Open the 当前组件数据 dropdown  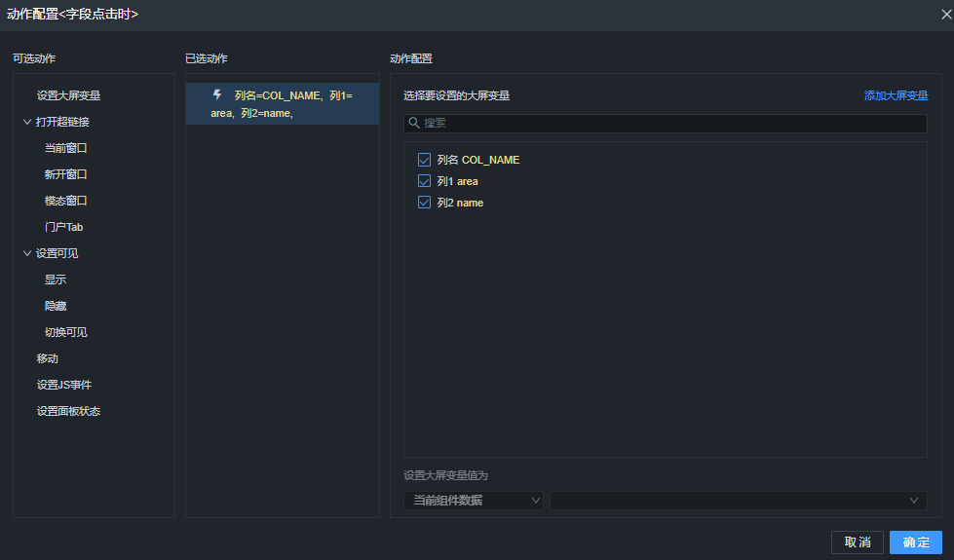coord(474,501)
